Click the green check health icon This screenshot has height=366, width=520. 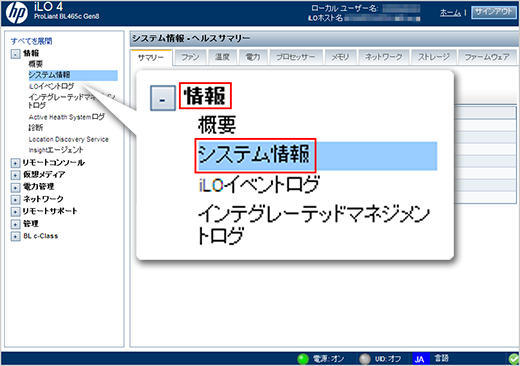514,359
